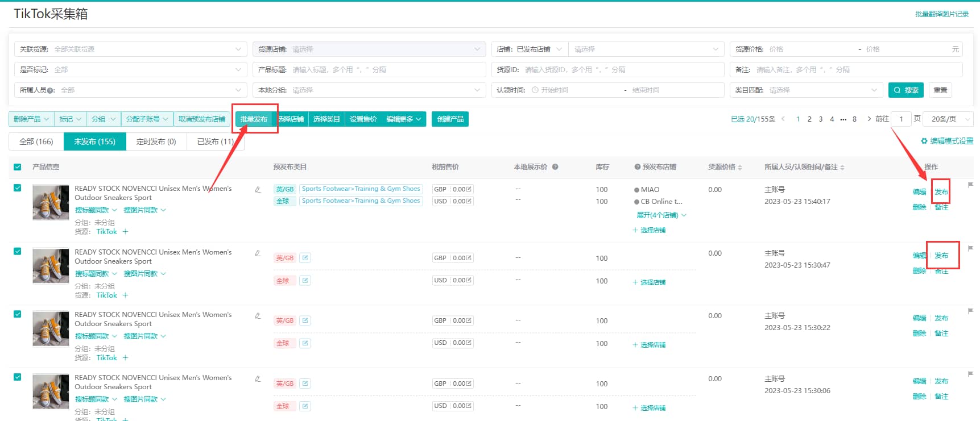Viewport: 980px width, 421px height.
Task: Uncheck the first product row checkbox
Action: click(x=18, y=188)
